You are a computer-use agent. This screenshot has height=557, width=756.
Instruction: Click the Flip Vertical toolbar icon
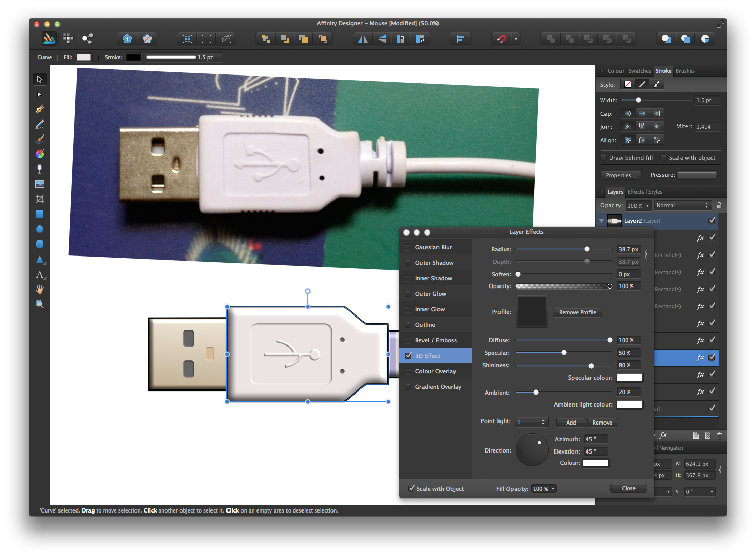382,39
